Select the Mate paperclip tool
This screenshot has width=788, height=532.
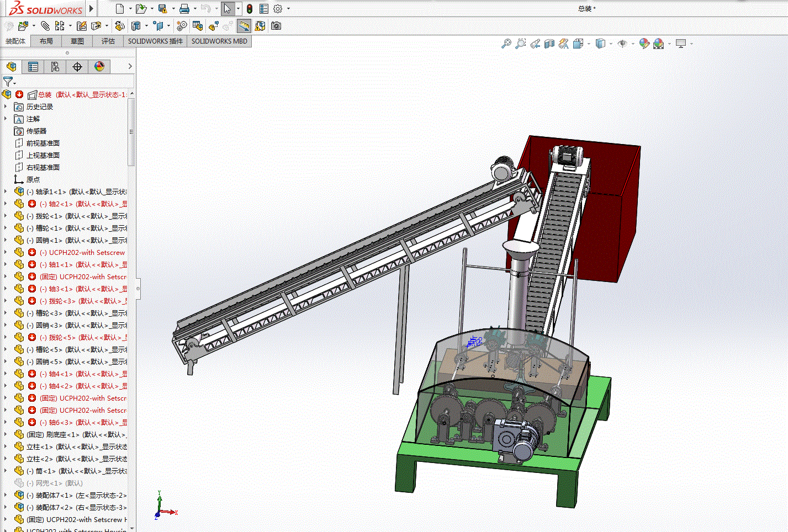point(45,26)
